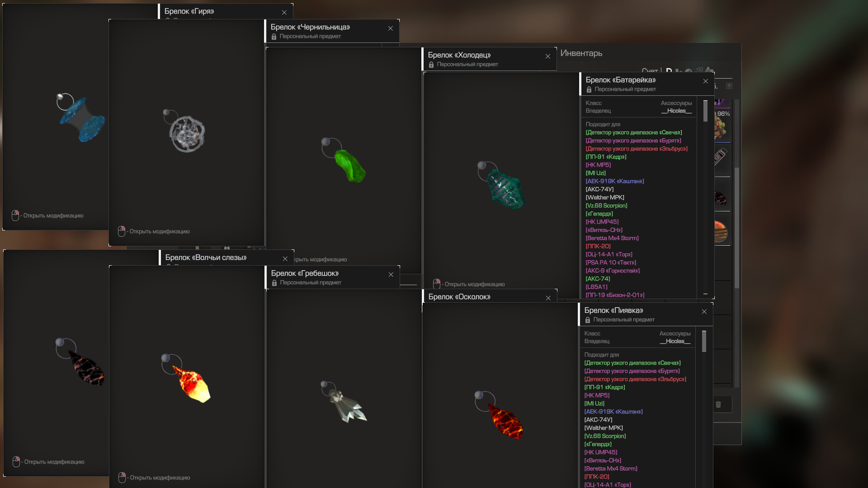Click [AEK-919K «Каштан»] in «Батарейка» list

coord(615,182)
